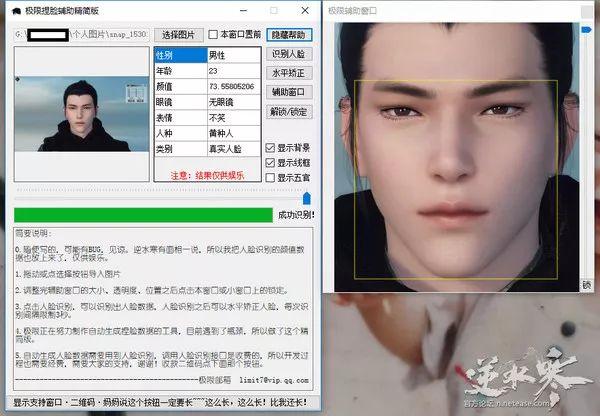Select the 人种 row label
This screenshot has width=600, height=416.
click(181, 133)
